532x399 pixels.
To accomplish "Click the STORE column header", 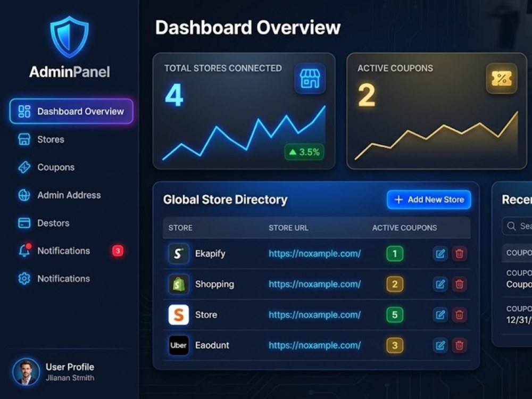I will point(180,228).
